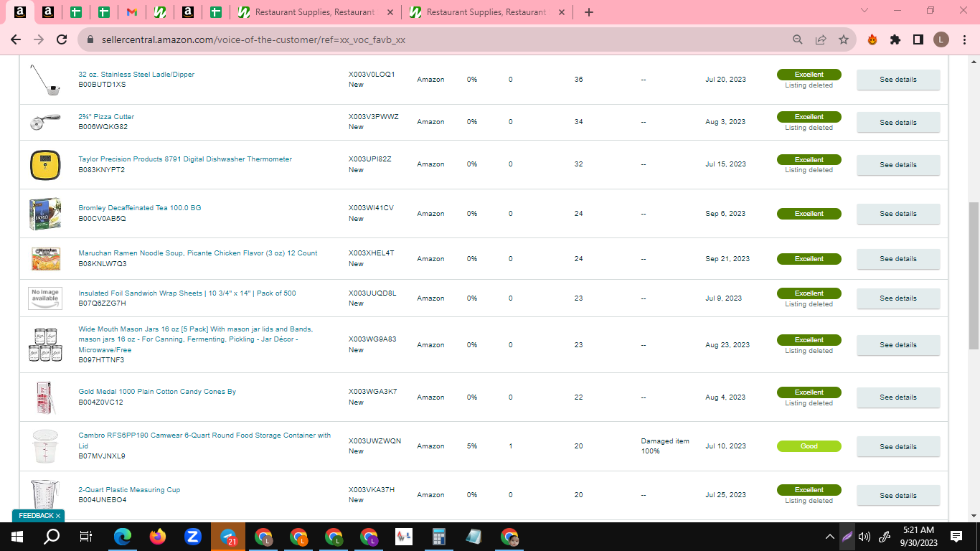The height and width of the screenshot is (551, 980).
Task: Open the Zoom app on the taskbar
Action: point(193,537)
